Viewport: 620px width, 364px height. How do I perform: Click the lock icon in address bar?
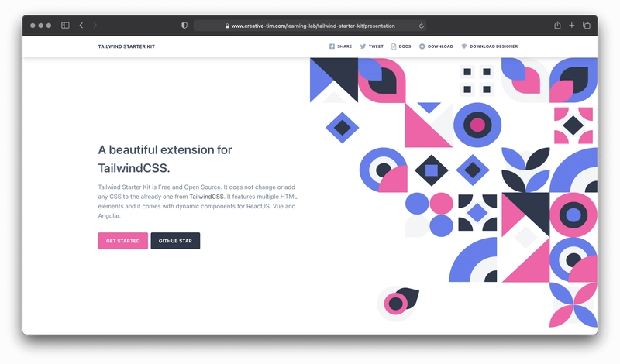pos(227,26)
